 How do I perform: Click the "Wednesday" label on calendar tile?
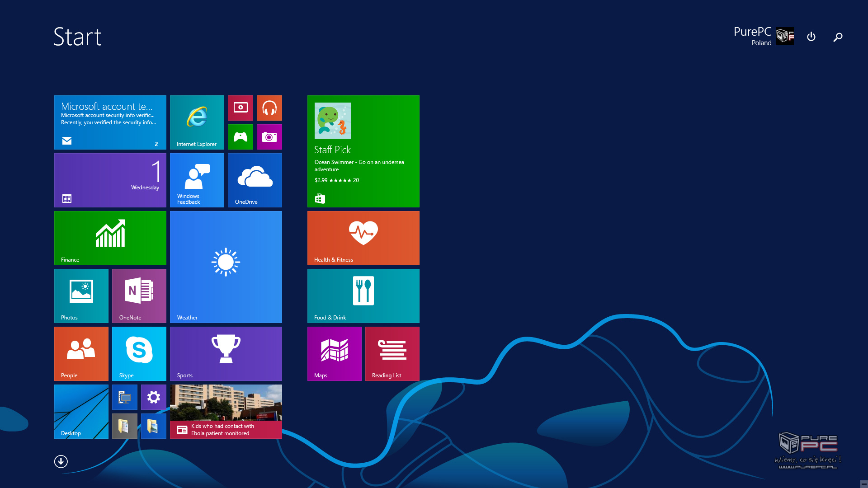click(x=145, y=188)
